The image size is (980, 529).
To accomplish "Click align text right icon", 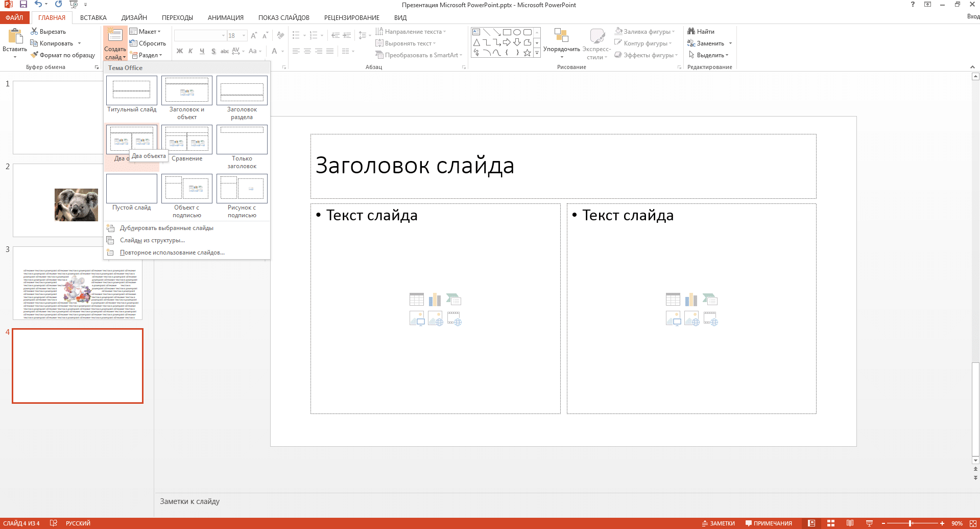I will [x=318, y=51].
